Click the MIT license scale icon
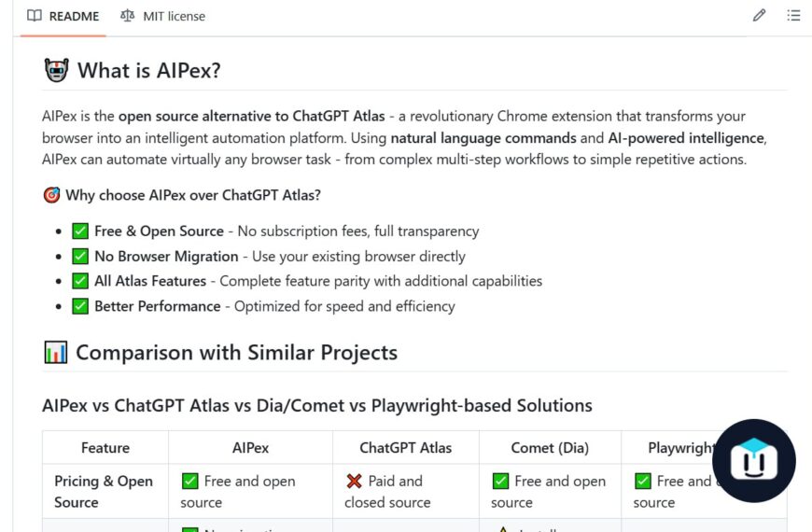The width and height of the screenshot is (812, 532). click(128, 16)
